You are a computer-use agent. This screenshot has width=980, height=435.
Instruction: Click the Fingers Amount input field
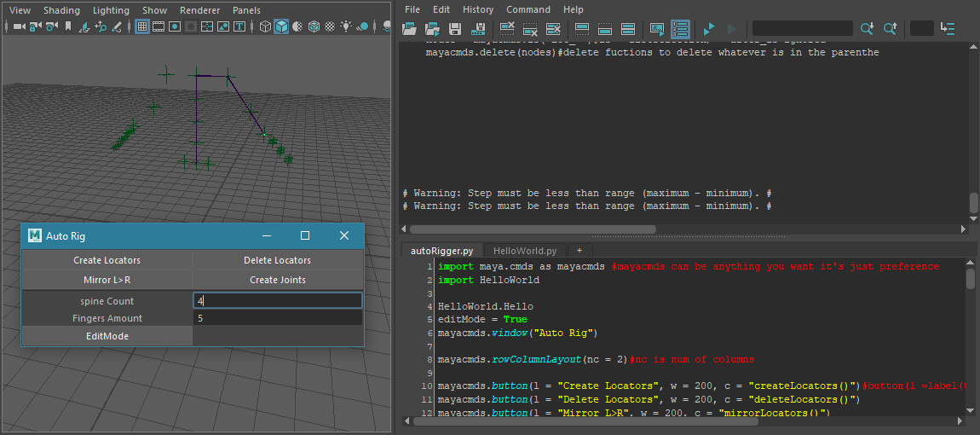point(277,318)
